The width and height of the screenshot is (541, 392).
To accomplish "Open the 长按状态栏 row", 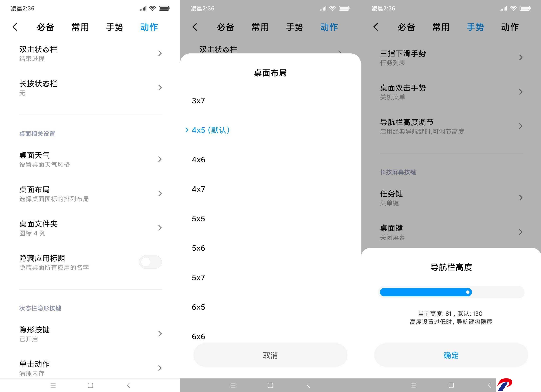I will [x=90, y=88].
